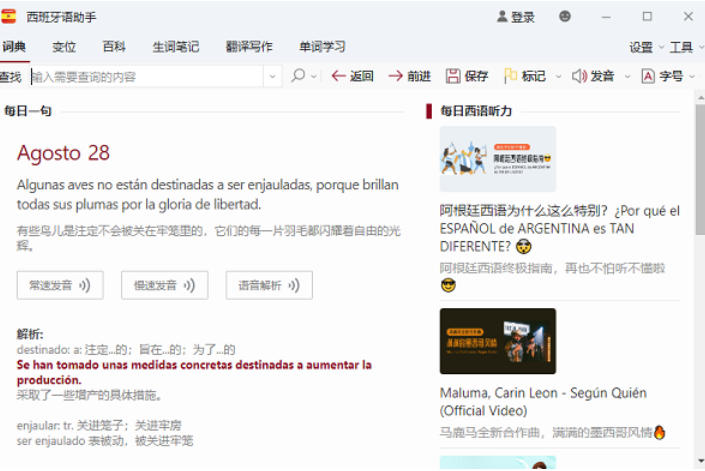Open the 单词学习 tab
Viewport: 705px width, 471px height.
[x=322, y=46]
